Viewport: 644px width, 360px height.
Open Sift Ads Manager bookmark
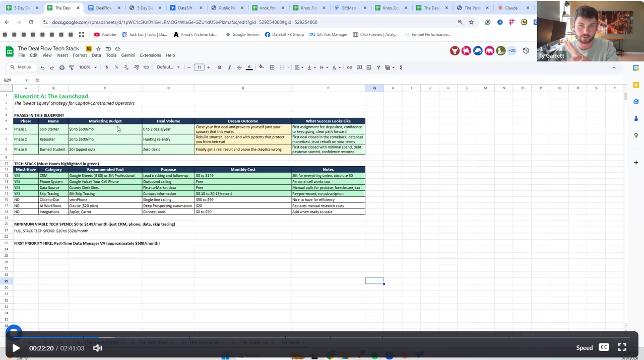[329, 35]
